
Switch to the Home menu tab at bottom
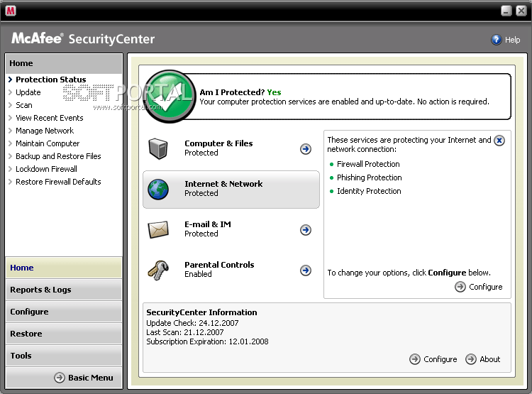coord(64,268)
